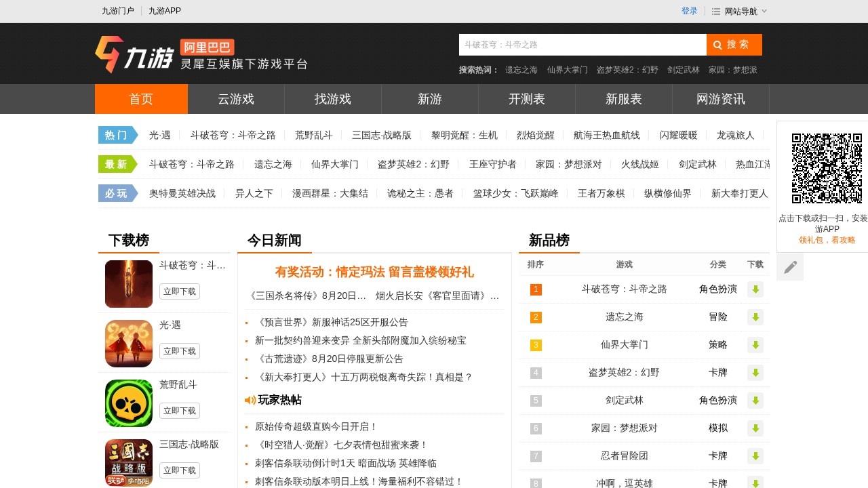
Task: Click 火线战姬 in the 最新 row
Action: 640,164
